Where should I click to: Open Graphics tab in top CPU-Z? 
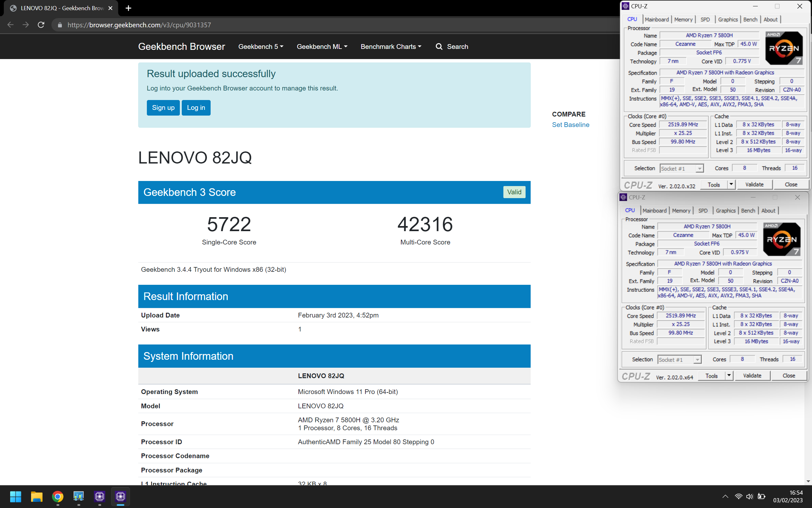point(728,19)
